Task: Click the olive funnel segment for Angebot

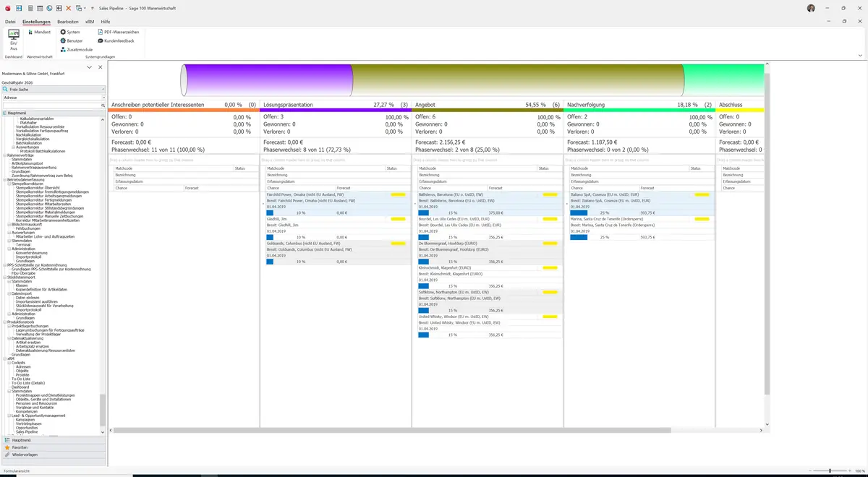Action: click(517, 79)
